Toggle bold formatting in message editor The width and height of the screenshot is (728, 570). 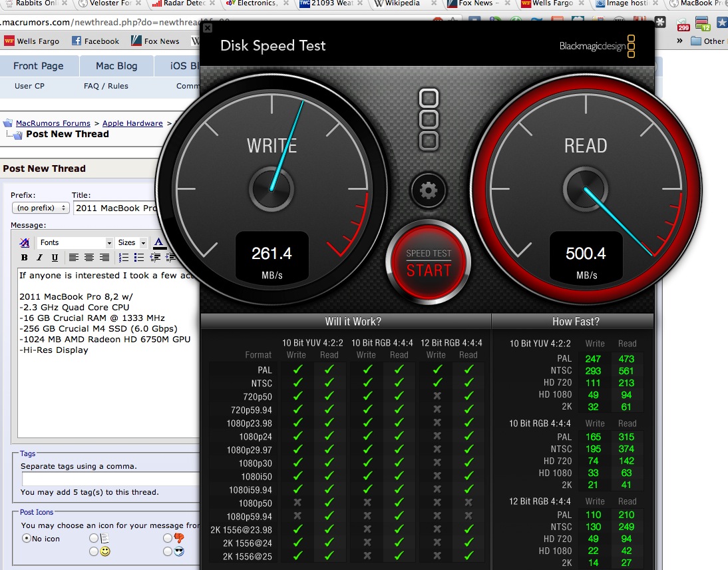pyautogui.click(x=24, y=257)
